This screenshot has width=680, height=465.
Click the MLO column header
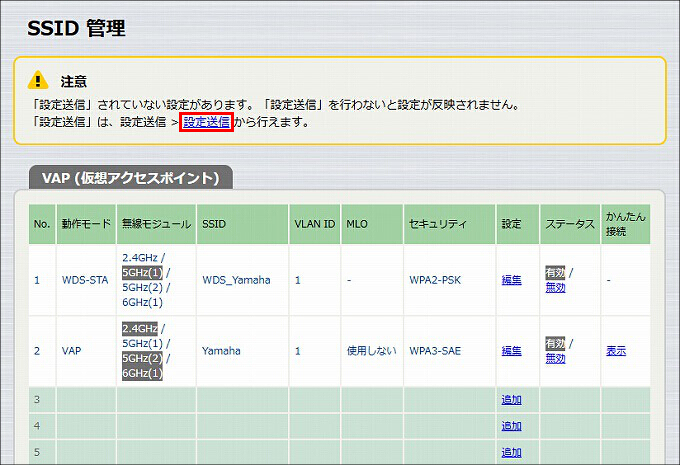(372, 224)
